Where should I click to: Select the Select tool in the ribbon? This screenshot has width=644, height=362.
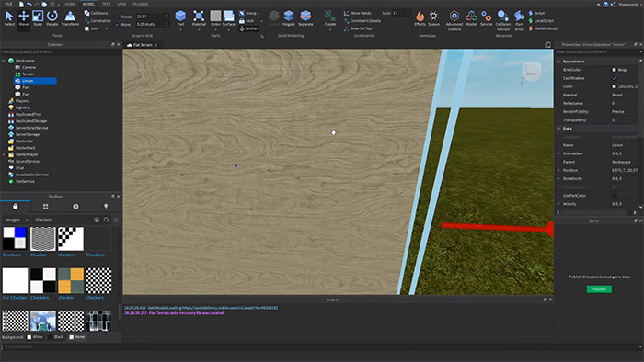[x=9, y=18]
